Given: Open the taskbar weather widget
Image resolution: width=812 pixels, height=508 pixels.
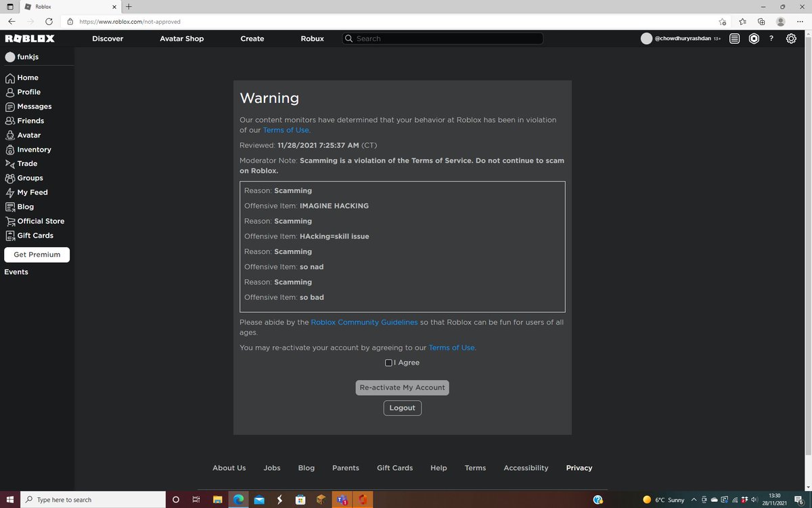Looking at the screenshot, I should [664, 500].
